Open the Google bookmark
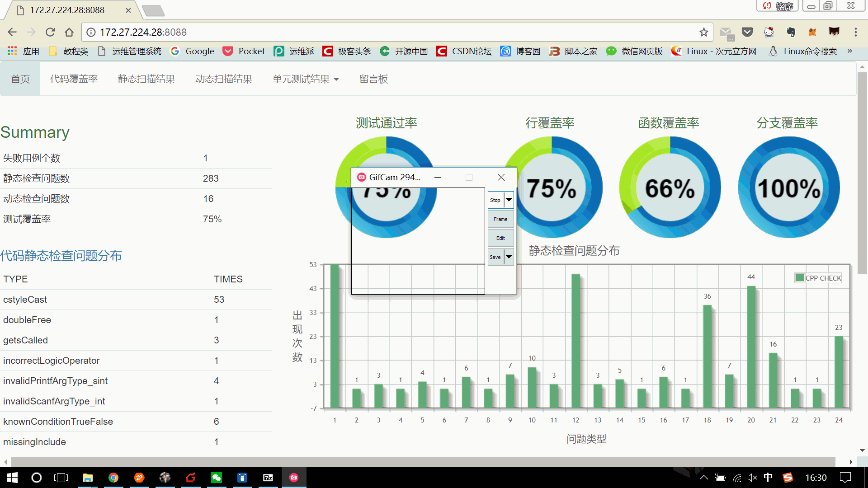The height and width of the screenshot is (488, 868). (x=192, y=51)
